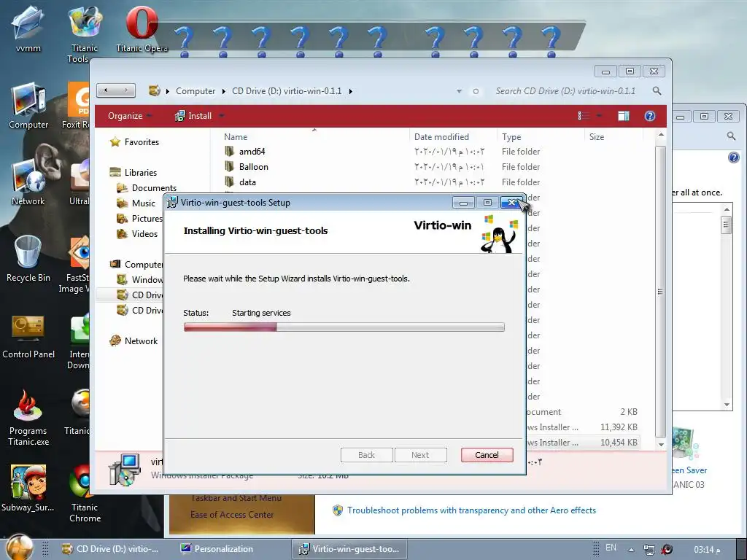Sort by Name column header

point(314,136)
